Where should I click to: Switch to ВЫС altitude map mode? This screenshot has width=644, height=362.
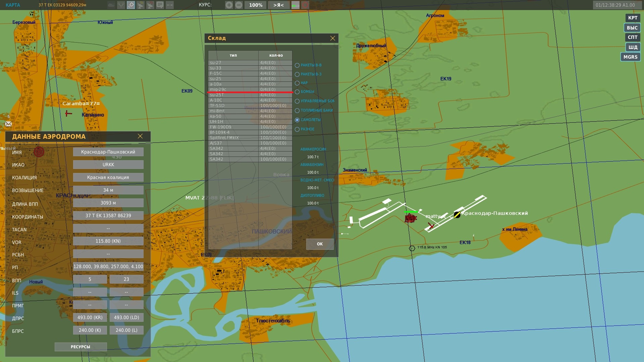click(632, 28)
